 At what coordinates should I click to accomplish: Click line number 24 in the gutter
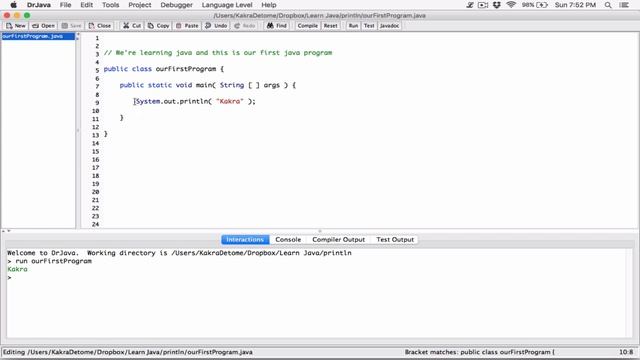tap(96, 224)
